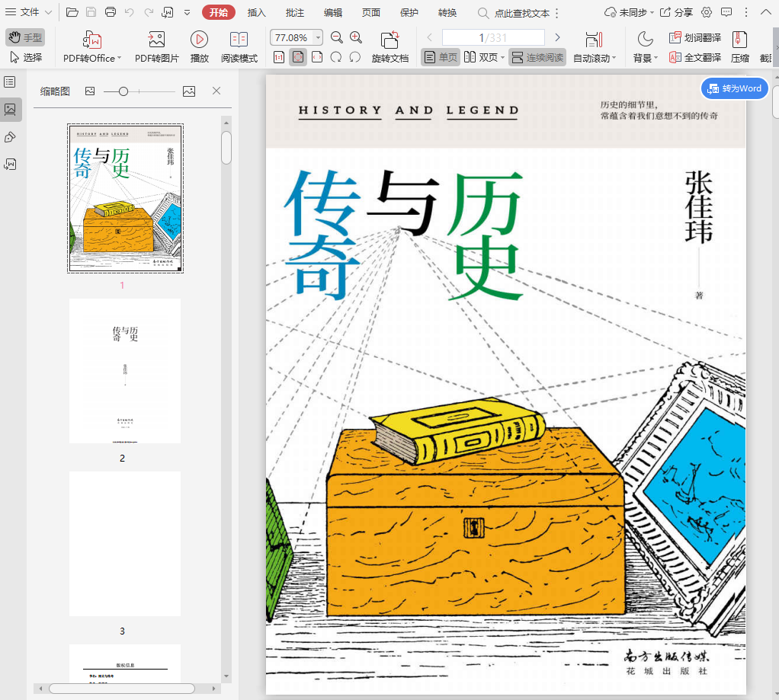Open the 转换 tab
Image resolution: width=779 pixels, height=700 pixels.
[447, 13]
